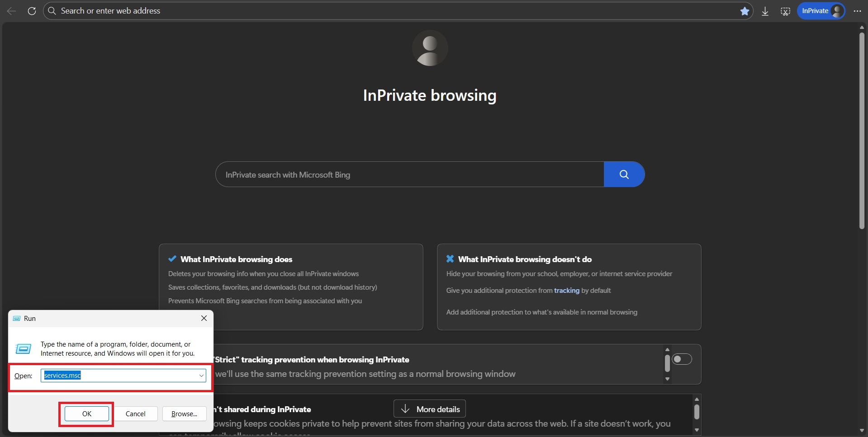Click the 'What InPrivate browsing doesn't do' heading
Image resolution: width=868 pixels, height=437 pixels.
click(525, 259)
